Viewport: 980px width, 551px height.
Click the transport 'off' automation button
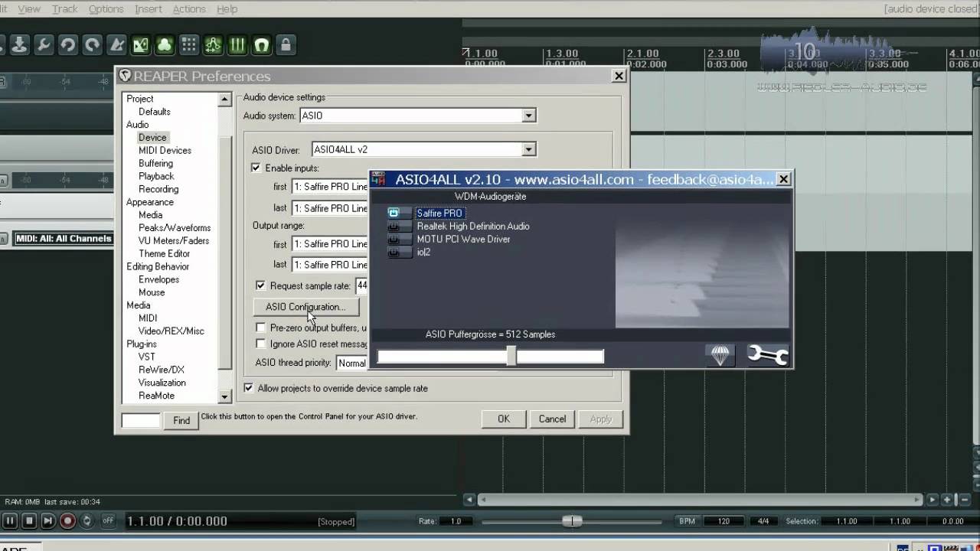pyautogui.click(x=108, y=521)
